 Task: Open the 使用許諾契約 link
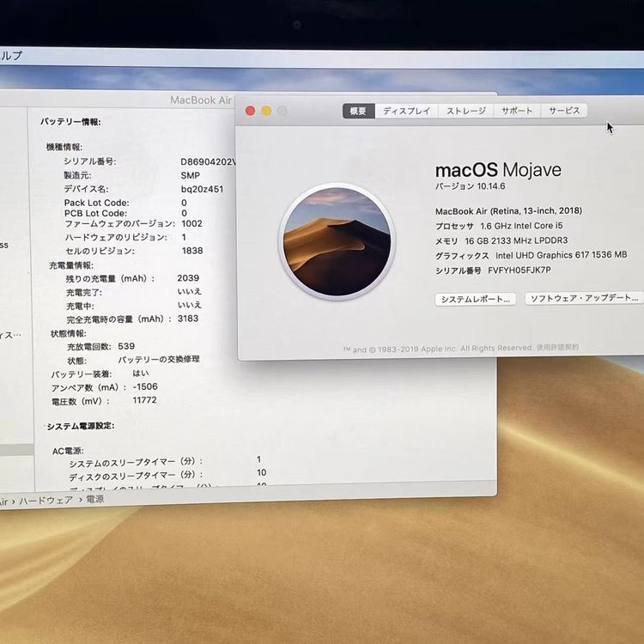(557, 348)
